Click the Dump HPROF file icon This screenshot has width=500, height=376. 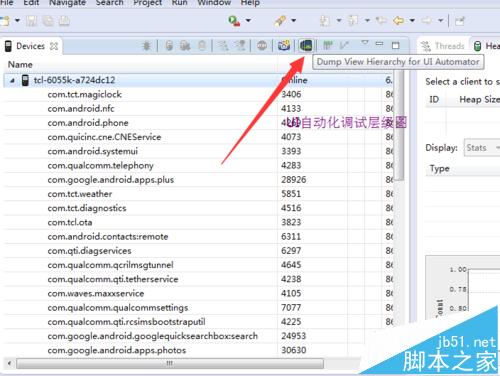(185, 46)
